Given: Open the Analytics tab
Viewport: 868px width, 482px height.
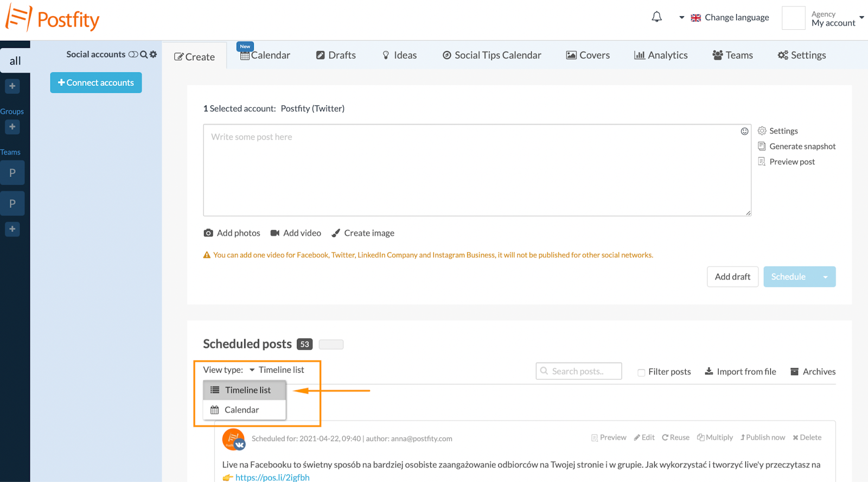Looking at the screenshot, I should [x=661, y=55].
